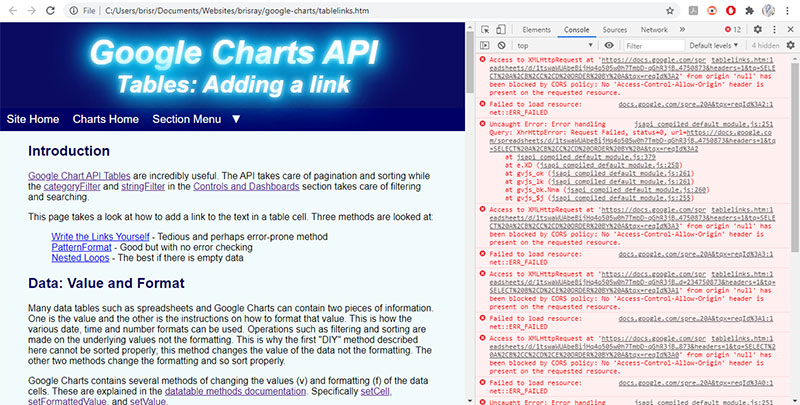Open jsapi_compiled_default_module.js:251 source link
The height and width of the screenshot is (405, 800).
(x=704, y=124)
